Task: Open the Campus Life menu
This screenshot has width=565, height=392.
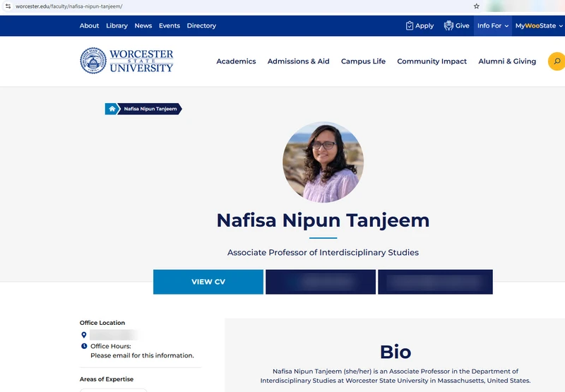Action: click(x=363, y=61)
